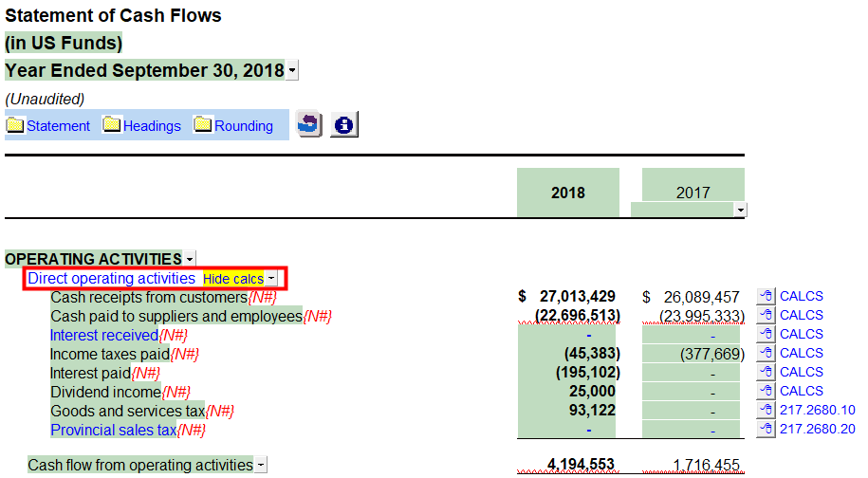Open the Provincial sales tax link
The height and width of the screenshot is (478, 868).
click(x=113, y=430)
